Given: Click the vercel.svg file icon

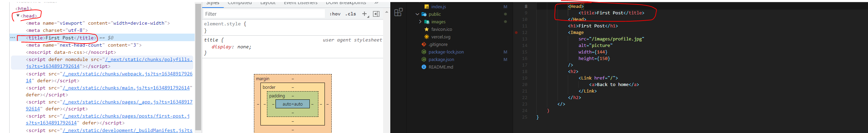Looking at the screenshot, I should tap(427, 37).
